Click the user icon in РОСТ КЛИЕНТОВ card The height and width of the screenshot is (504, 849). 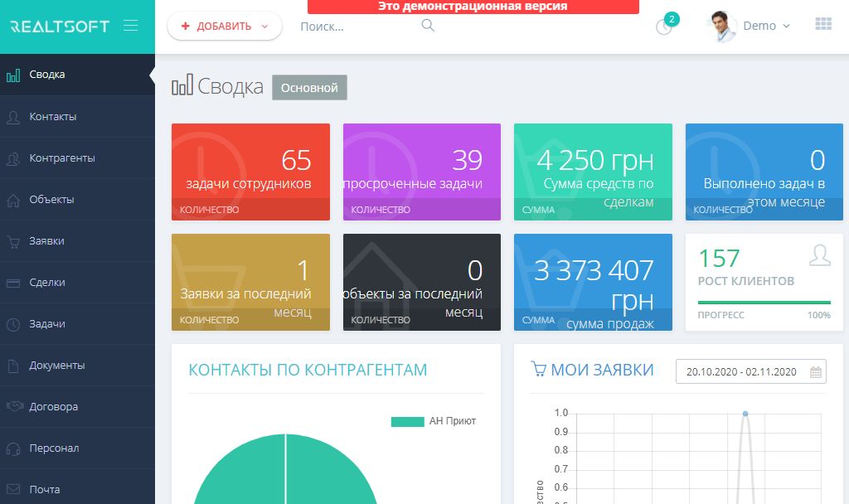(x=820, y=255)
